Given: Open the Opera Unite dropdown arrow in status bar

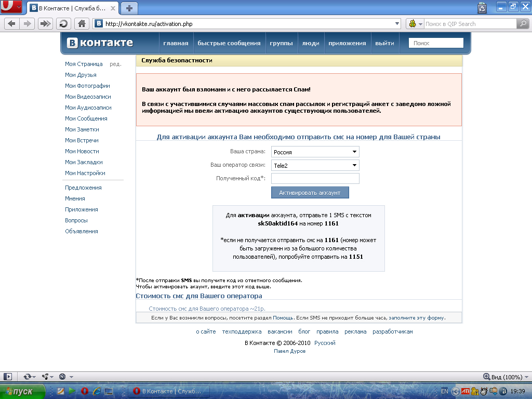Looking at the screenshot, I should coord(51,377).
